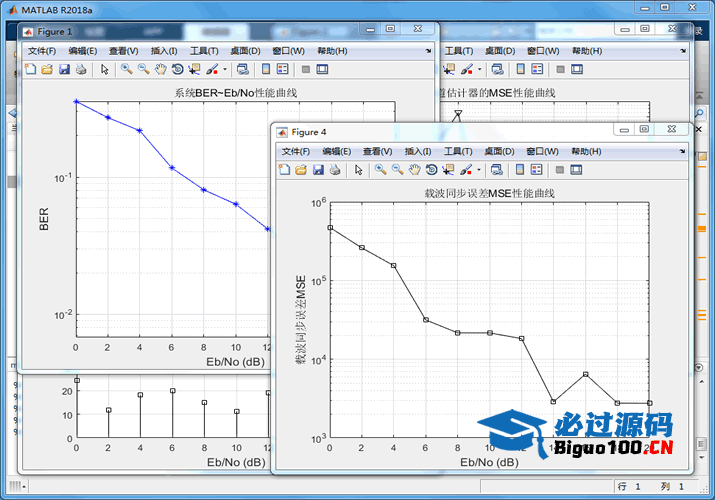
Task: Open 编辑(E) menu in Figure 4
Action: click(337, 151)
